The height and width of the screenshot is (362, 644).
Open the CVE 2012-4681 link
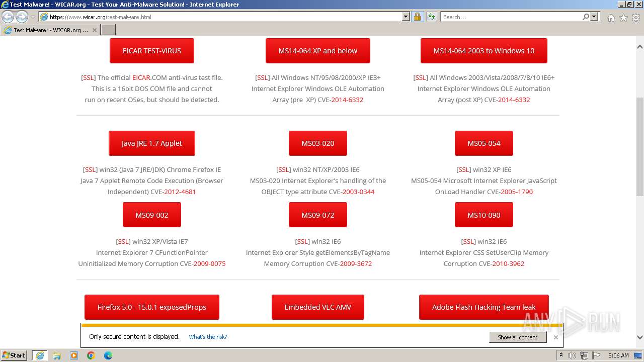coord(180,192)
